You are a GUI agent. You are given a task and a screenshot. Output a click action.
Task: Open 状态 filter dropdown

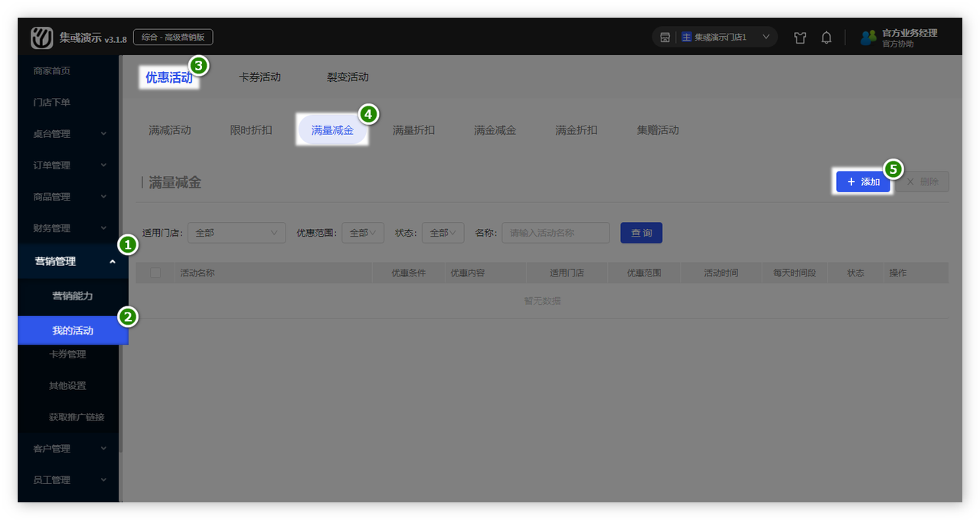click(x=443, y=233)
